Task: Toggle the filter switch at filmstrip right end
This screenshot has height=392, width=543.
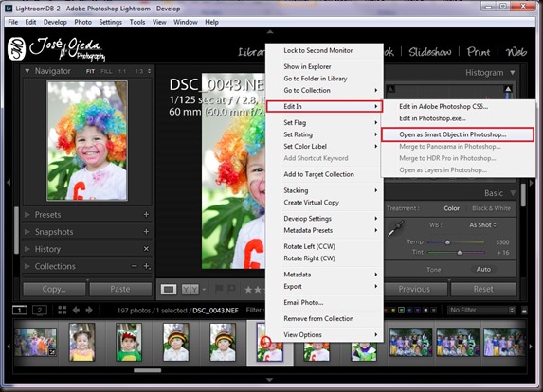Action: pyautogui.click(x=524, y=311)
